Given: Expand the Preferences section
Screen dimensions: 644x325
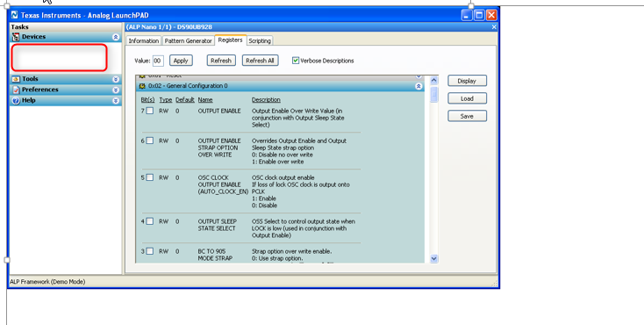Looking at the screenshot, I should [116, 90].
